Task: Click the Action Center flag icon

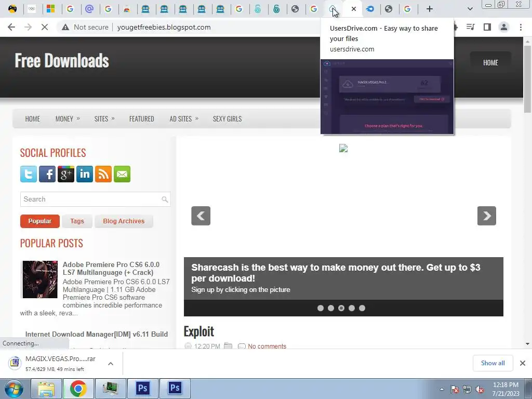Action: point(455,389)
